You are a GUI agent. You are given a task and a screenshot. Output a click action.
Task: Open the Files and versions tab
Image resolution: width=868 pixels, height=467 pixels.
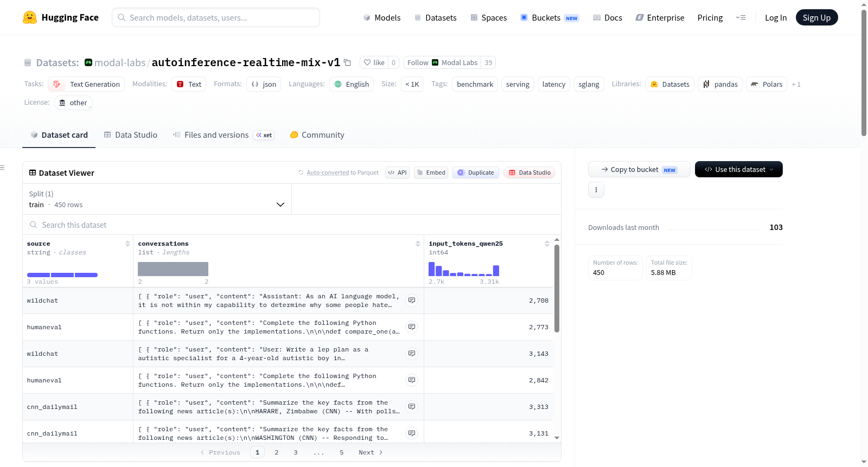tap(224, 135)
